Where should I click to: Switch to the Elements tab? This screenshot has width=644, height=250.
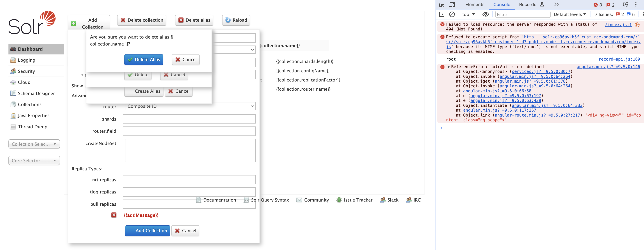point(475,4)
